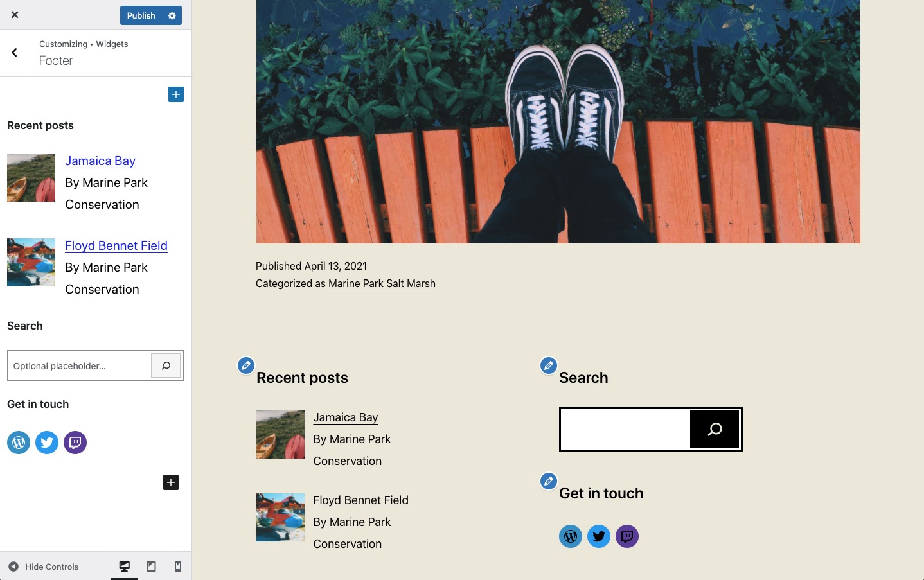This screenshot has width=924, height=580.
Task: Open the Jamaica Bay post link
Action: (100, 161)
